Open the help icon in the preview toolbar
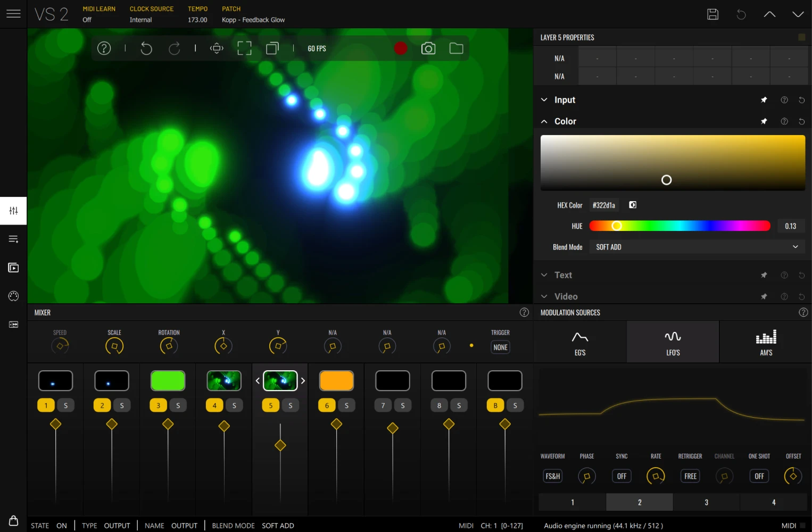Viewport: 812px width, 532px height. click(104, 48)
